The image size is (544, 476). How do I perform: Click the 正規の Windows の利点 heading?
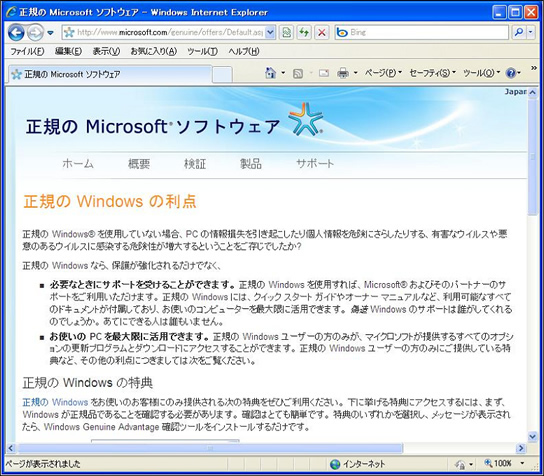110,201
